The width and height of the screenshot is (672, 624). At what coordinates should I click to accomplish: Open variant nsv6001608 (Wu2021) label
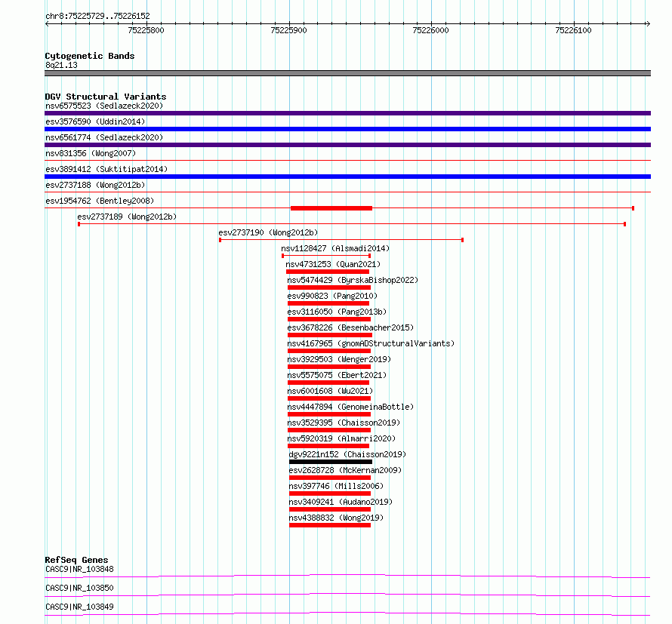330,391
